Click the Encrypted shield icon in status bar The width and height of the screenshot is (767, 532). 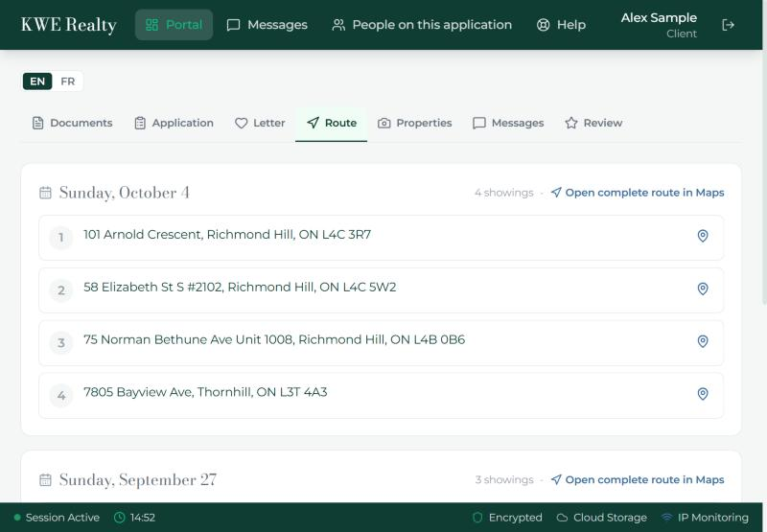tap(477, 518)
